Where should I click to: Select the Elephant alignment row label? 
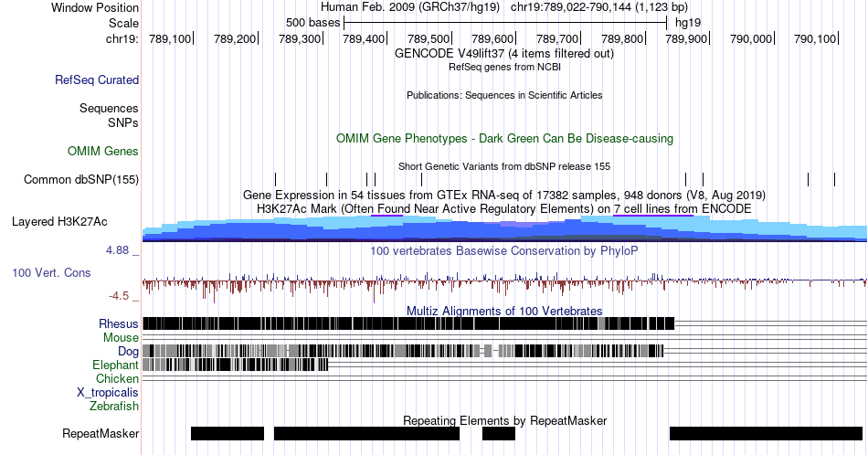(x=115, y=365)
